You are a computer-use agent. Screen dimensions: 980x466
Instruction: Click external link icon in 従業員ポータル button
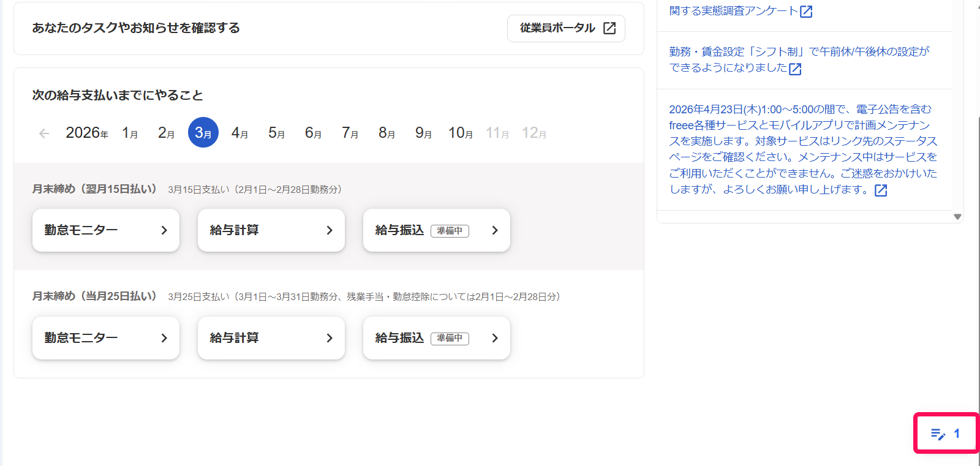tap(609, 28)
